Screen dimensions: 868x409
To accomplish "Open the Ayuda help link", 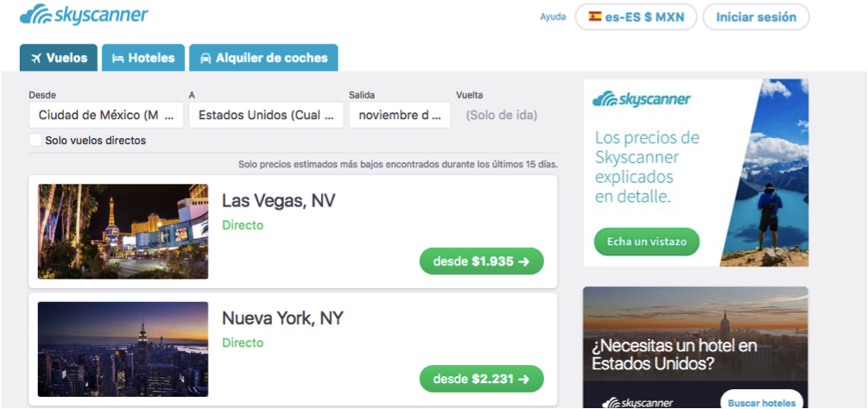I will point(553,16).
